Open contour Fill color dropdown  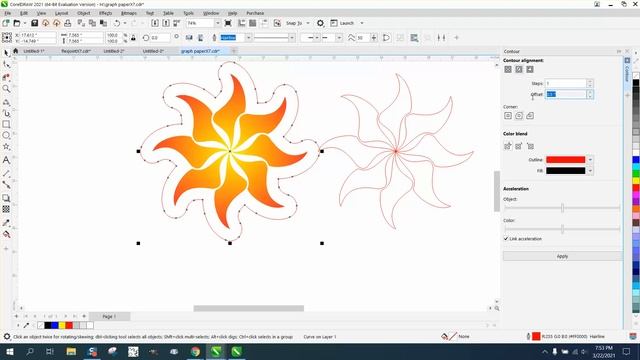point(590,171)
